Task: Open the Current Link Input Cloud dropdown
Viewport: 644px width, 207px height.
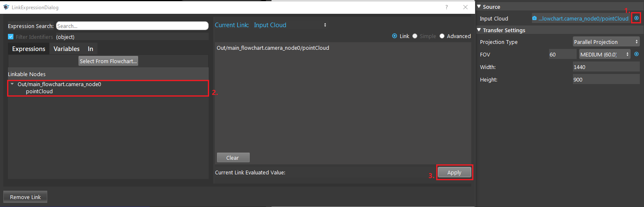Action: [x=290, y=25]
